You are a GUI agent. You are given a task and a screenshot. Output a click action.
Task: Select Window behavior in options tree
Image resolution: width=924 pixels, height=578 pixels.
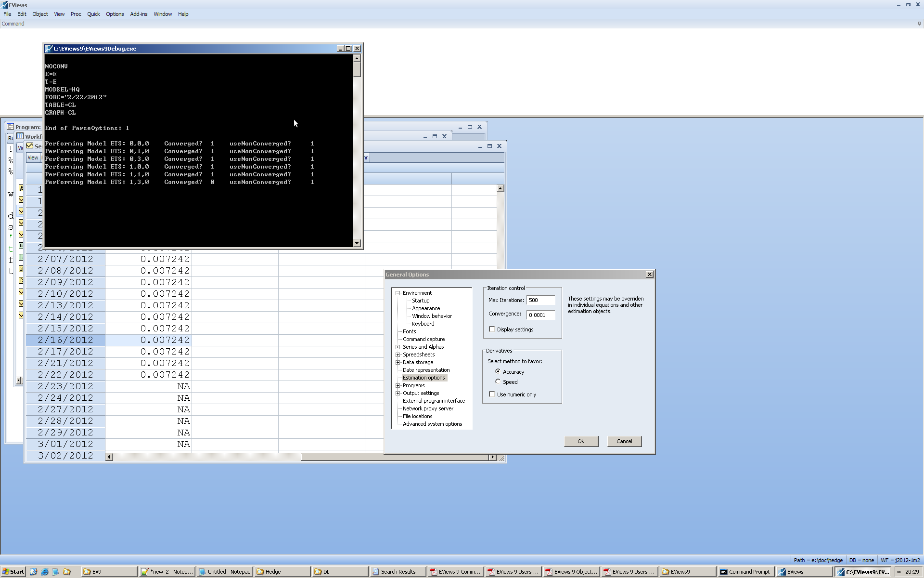pos(432,316)
